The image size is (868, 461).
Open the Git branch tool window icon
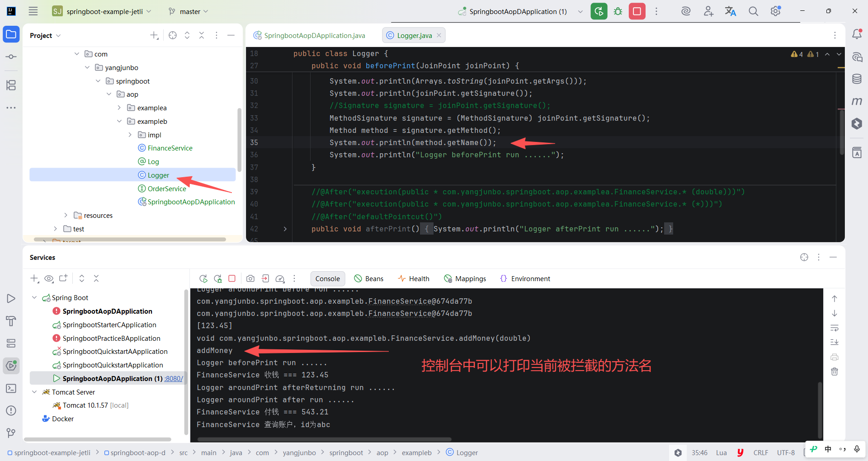(11, 433)
